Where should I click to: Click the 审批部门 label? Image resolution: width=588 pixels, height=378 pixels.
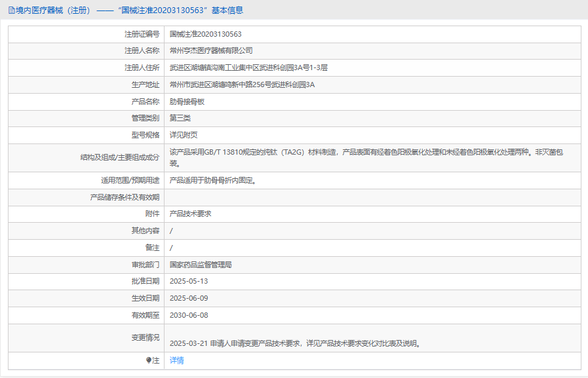coord(145,265)
